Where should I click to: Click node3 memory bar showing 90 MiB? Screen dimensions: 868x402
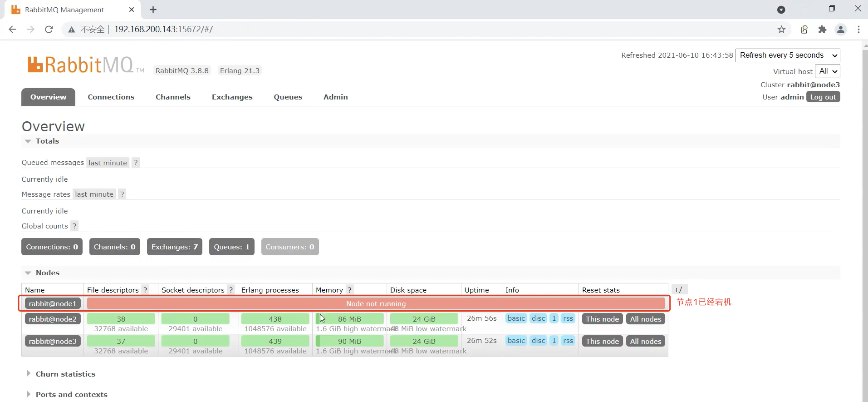tap(350, 341)
